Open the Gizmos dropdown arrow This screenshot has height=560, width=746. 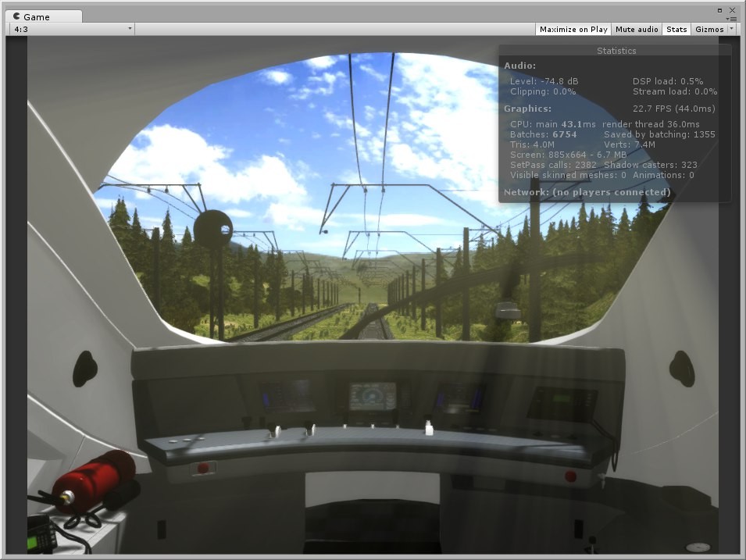pyautogui.click(x=732, y=29)
